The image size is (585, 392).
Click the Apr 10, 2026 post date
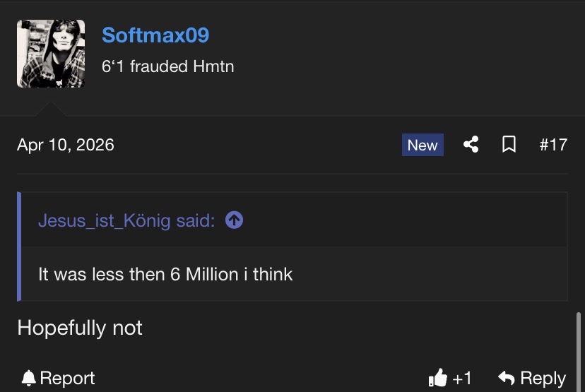(66, 145)
